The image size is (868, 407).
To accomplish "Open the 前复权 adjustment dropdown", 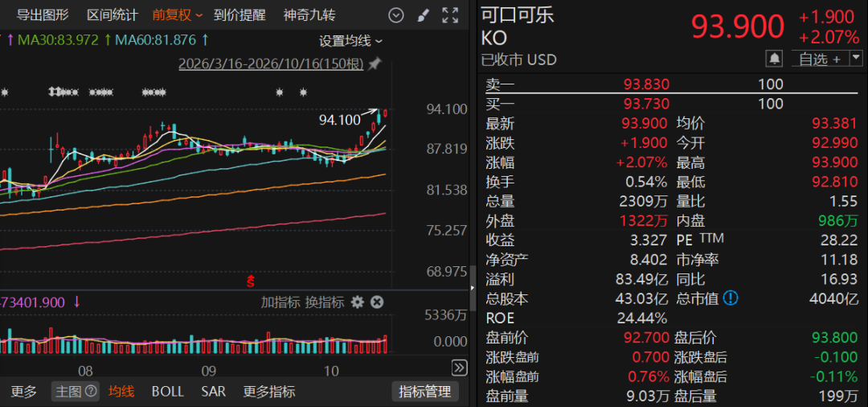I will point(178,15).
